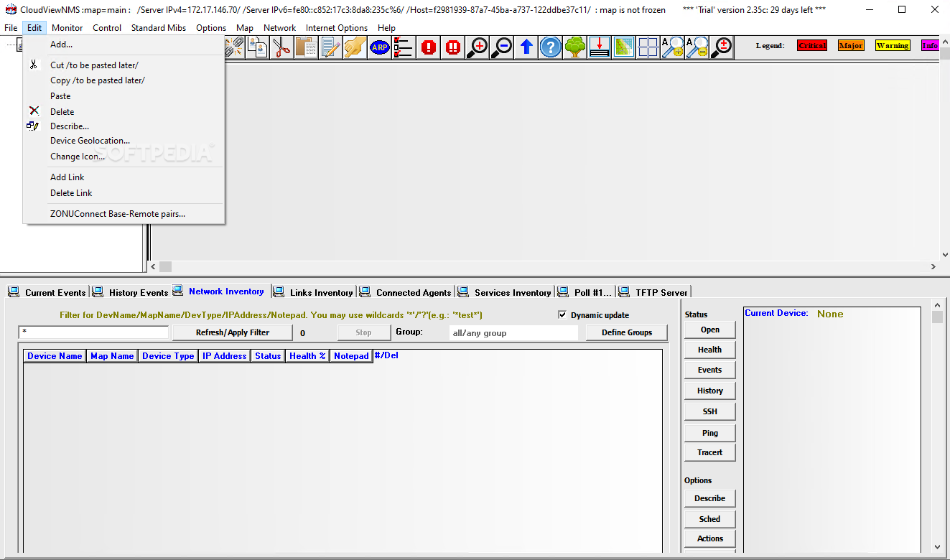Click the Ping button
Screen dimensions: 950x560
tap(709, 433)
